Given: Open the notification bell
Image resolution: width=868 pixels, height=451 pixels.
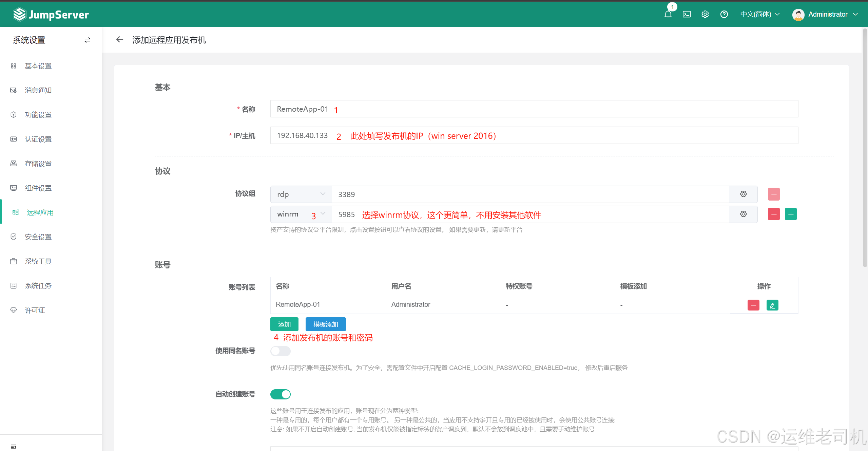Looking at the screenshot, I should point(668,14).
